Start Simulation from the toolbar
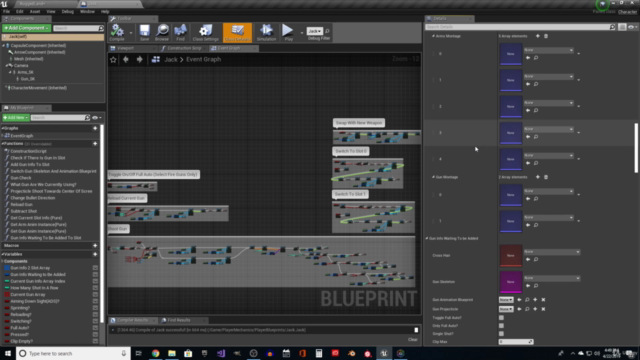The image size is (640, 360). pyautogui.click(x=266, y=32)
